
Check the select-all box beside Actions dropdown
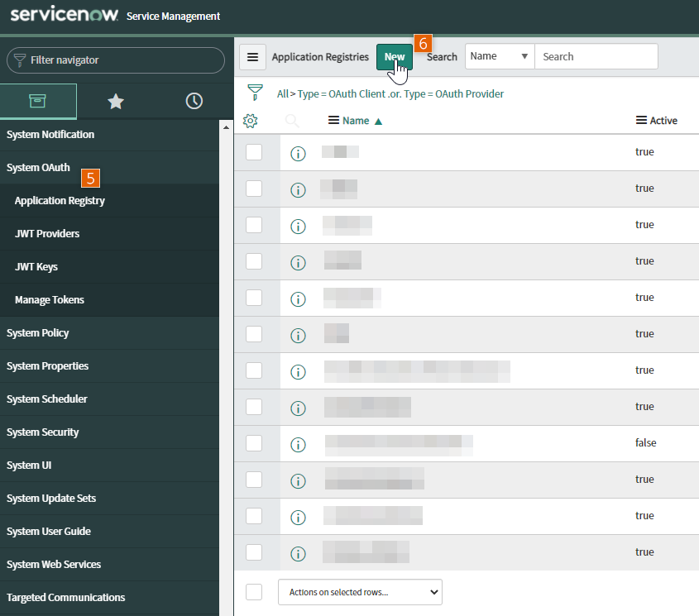(x=254, y=592)
